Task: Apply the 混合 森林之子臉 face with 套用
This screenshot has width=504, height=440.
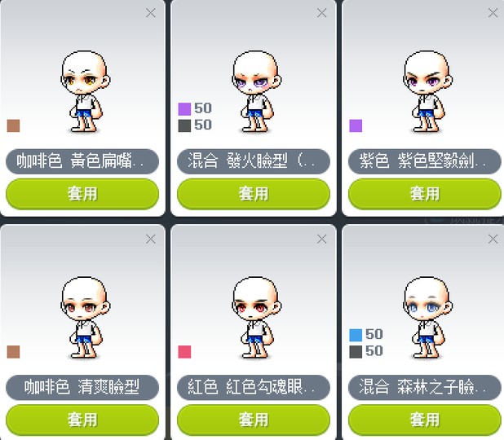Action: (424, 420)
